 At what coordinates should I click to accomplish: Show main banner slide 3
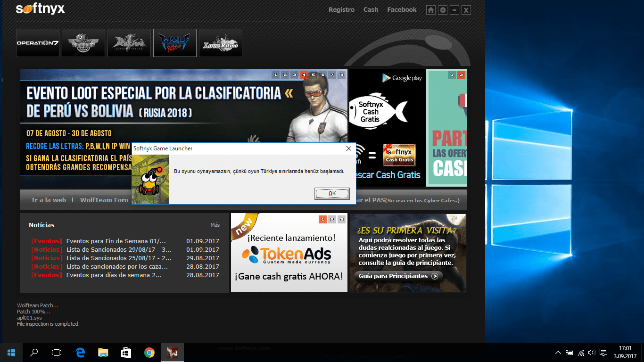tap(294, 74)
